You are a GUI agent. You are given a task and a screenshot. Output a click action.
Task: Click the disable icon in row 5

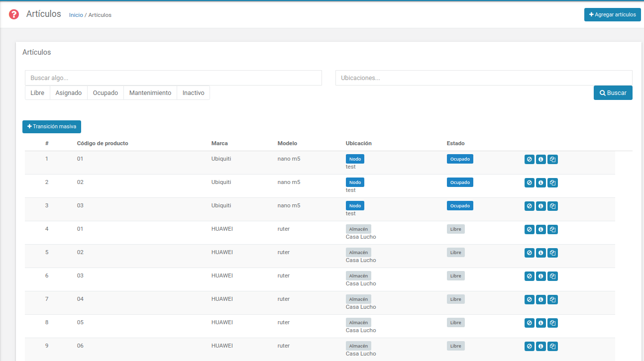(530, 253)
